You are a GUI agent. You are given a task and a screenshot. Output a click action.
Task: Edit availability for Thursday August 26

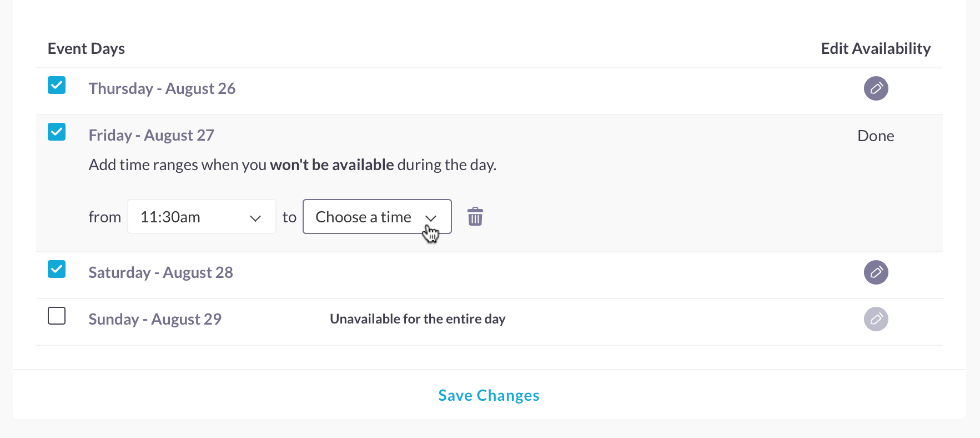[876, 88]
